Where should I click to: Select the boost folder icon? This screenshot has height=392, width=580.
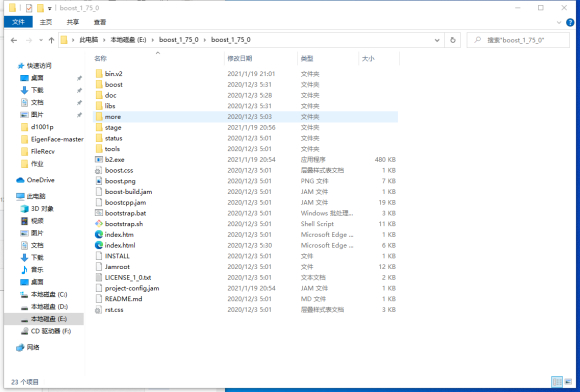[99, 84]
